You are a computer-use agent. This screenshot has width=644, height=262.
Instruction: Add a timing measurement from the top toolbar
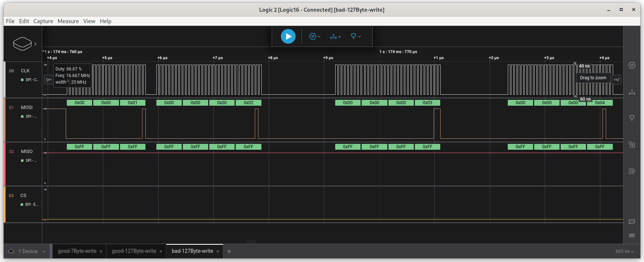pyautogui.click(x=335, y=36)
